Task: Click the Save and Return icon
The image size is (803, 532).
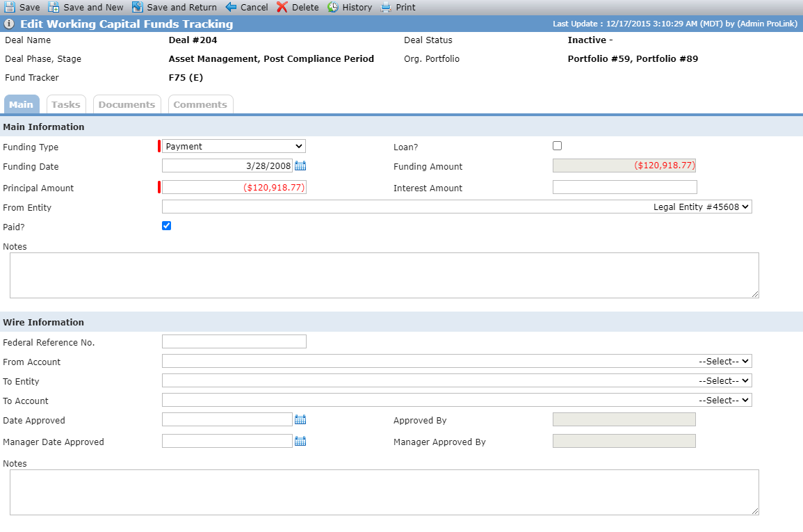Action: [137, 7]
